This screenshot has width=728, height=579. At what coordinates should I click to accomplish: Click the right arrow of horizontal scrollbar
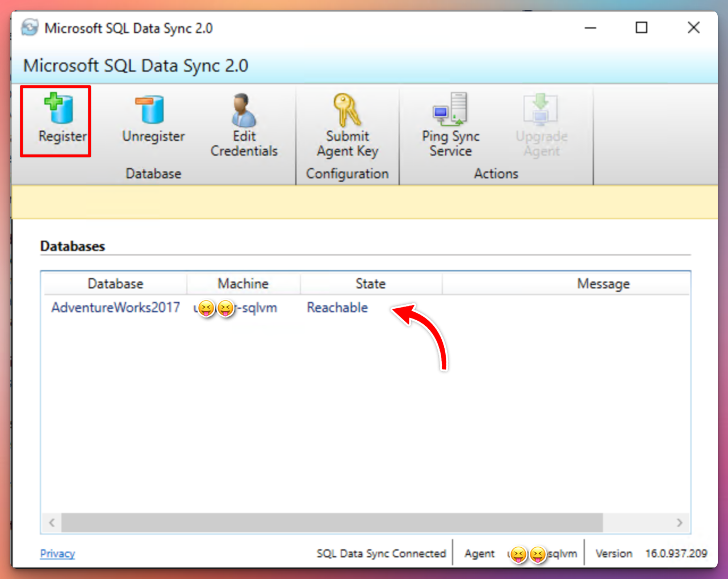(679, 523)
